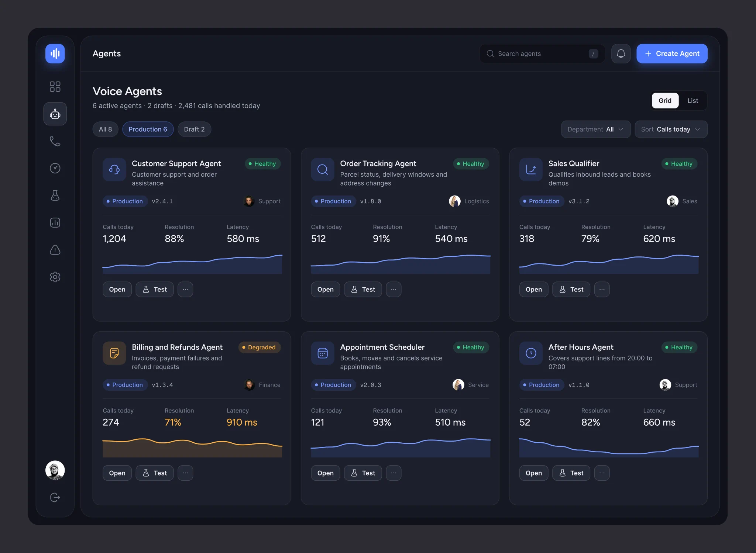The width and height of the screenshot is (756, 553).
Task: Click the Search agents field
Action: 542,53
